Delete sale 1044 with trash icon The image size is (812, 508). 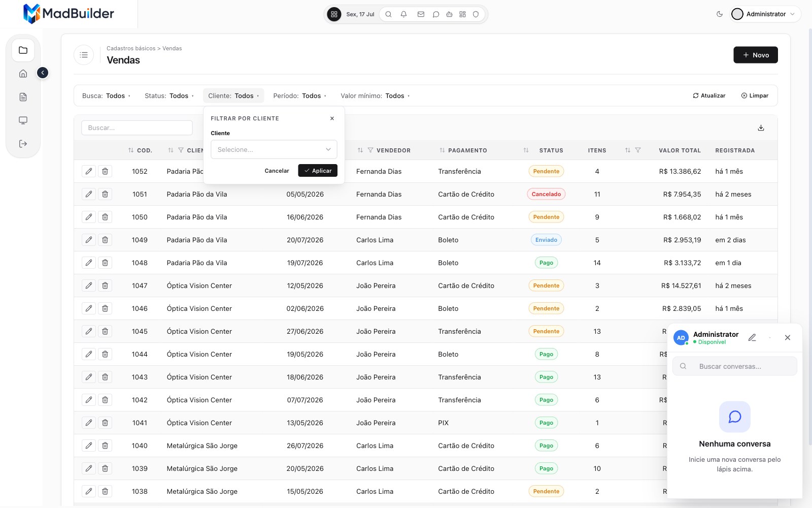[x=105, y=354]
